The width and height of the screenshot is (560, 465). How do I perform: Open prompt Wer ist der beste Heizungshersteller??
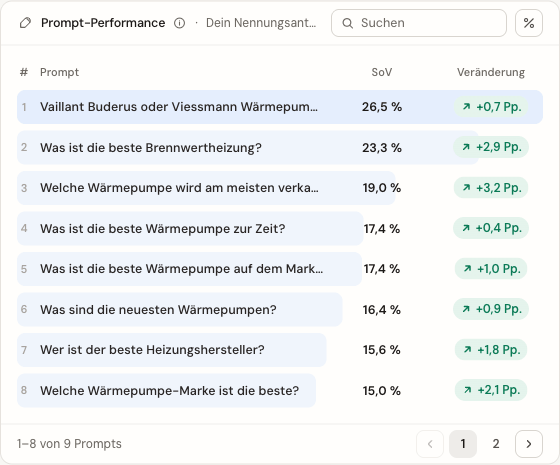pos(280,350)
